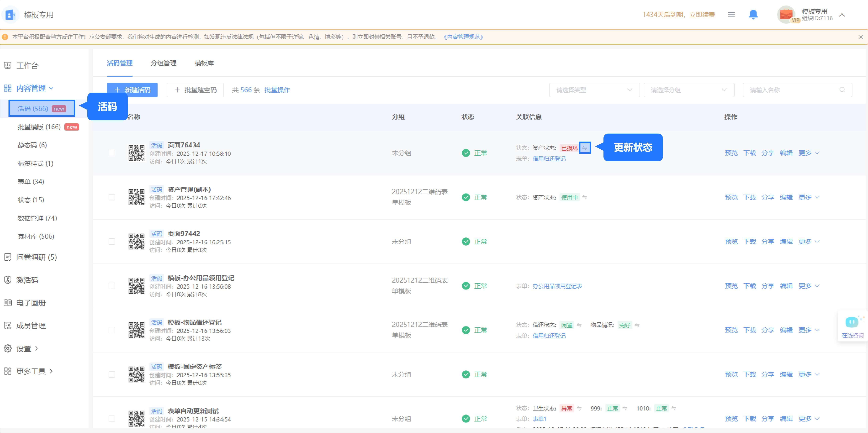
Task: Dismiss the anti-fraud notice banner
Action: [x=860, y=37]
